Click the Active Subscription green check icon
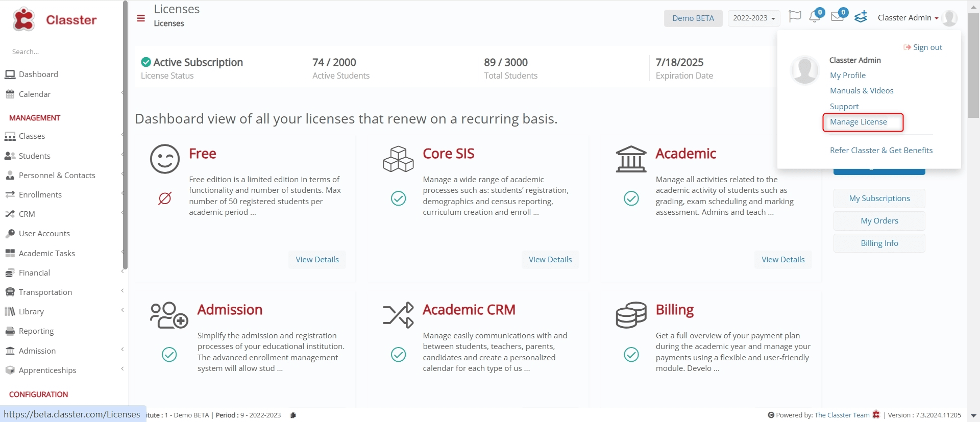 [146, 62]
